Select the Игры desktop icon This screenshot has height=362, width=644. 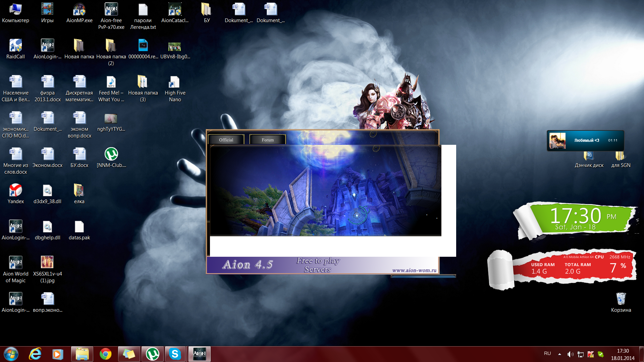pyautogui.click(x=47, y=13)
